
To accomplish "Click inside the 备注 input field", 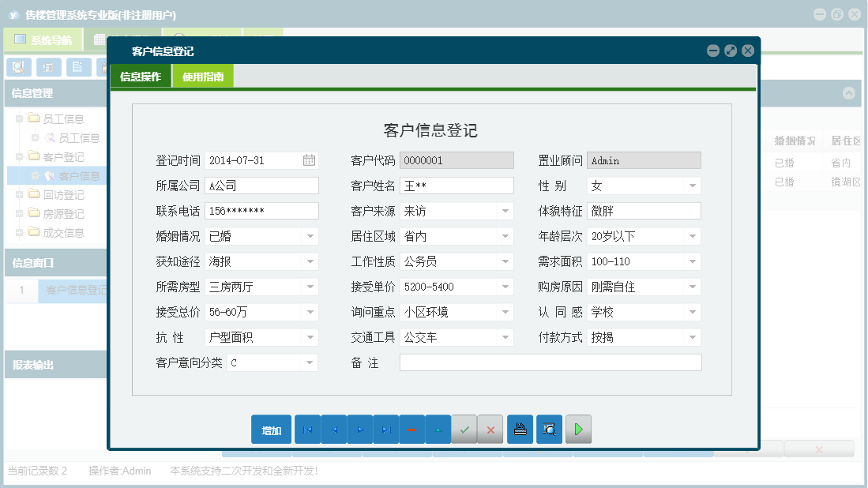I will 550,362.
